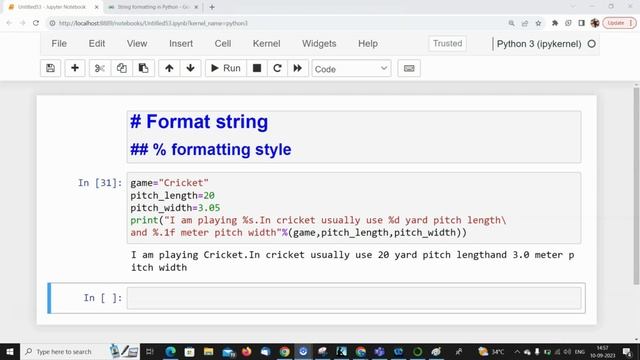Image resolution: width=640 pixels, height=360 pixels.
Task: Open Microsoft Teams from the taskbar
Action: click(380, 351)
